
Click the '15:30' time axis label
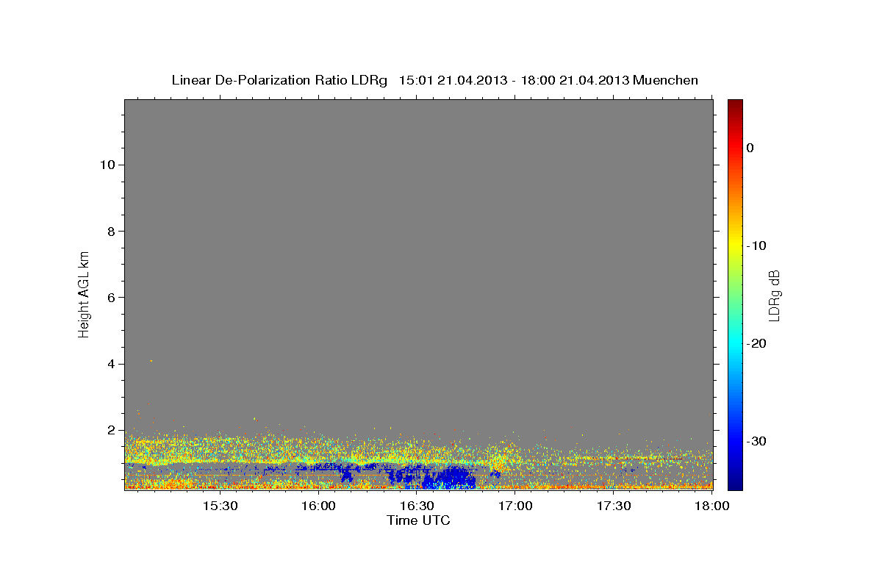coord(219,506)
